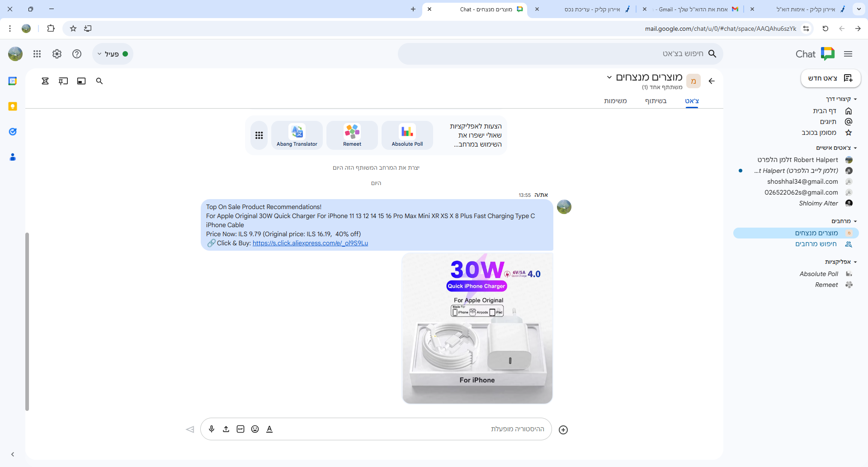The width and height of the screenshot is (868, 467).
Task: Click the summarize threads icon in header
Action: tap(45, 81)
